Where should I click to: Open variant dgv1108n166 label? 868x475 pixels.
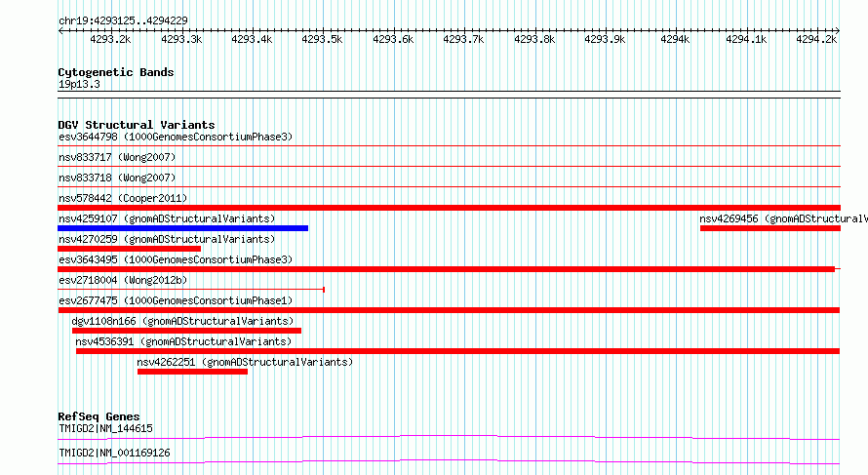point(182,321)
